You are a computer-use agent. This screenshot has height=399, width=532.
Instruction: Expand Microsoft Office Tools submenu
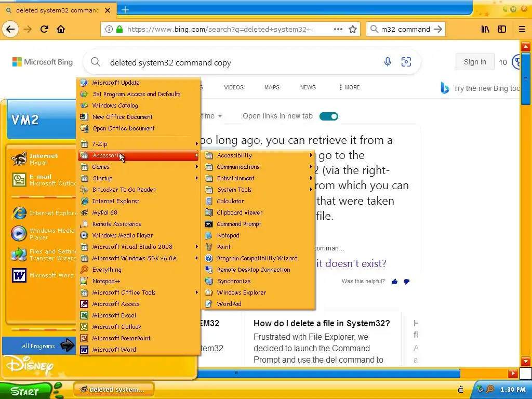point(139,292)
